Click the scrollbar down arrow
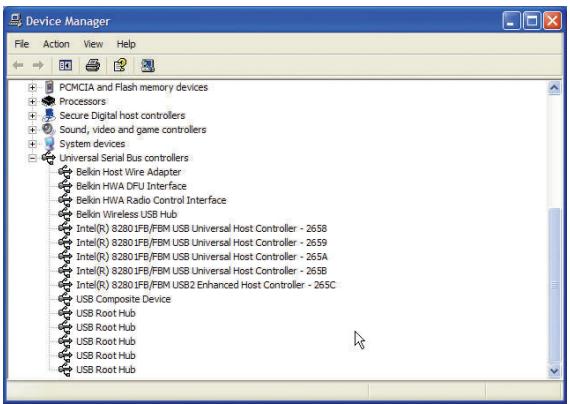Image resolution: width=570 pixels, height=404 pixels. pos(554,371)
